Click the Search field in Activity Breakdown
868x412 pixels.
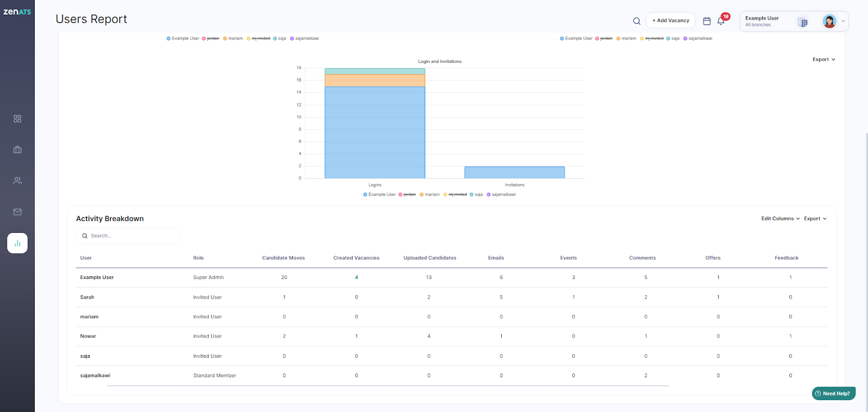tap(128, 236)
